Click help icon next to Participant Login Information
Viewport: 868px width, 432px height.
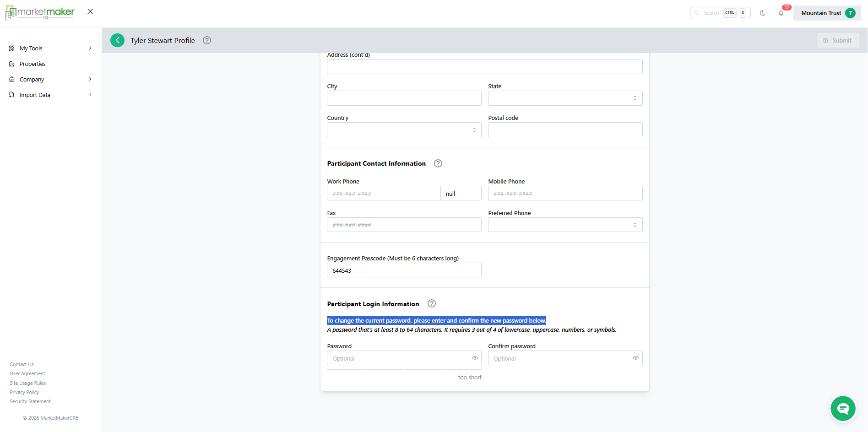pos(432,304)
